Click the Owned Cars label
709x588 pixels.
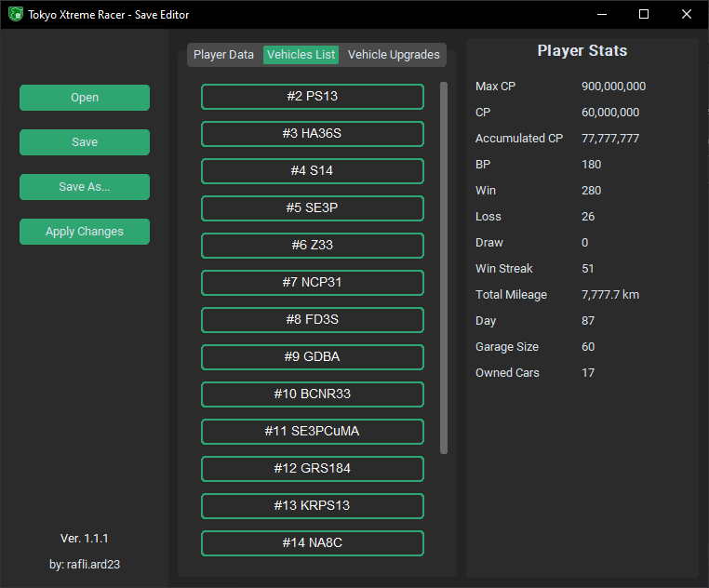click(507, 373)
